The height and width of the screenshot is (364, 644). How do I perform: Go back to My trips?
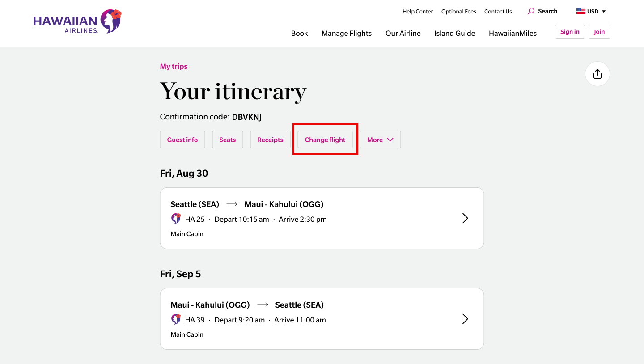(174, 66)
